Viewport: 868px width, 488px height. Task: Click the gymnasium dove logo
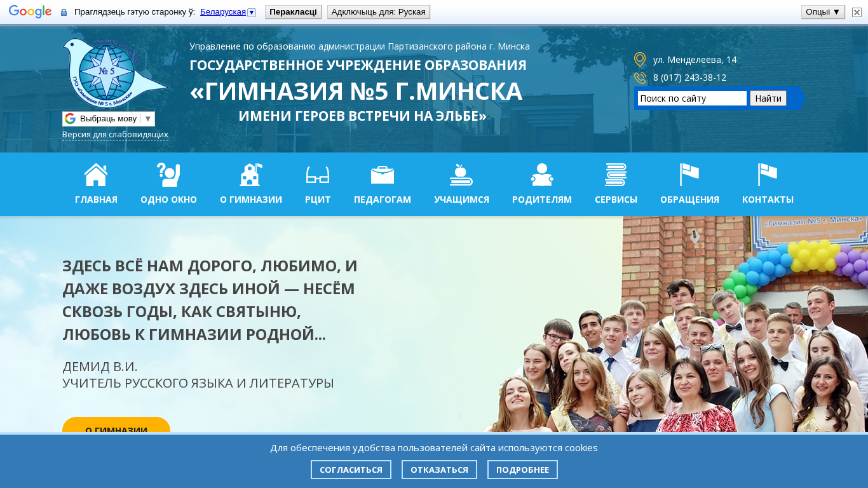click(114, 73)
